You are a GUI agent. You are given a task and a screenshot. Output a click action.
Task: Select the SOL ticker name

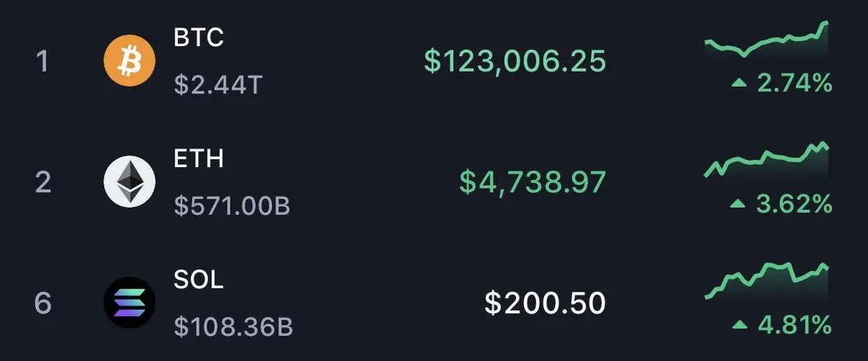(x=199, y=280)
